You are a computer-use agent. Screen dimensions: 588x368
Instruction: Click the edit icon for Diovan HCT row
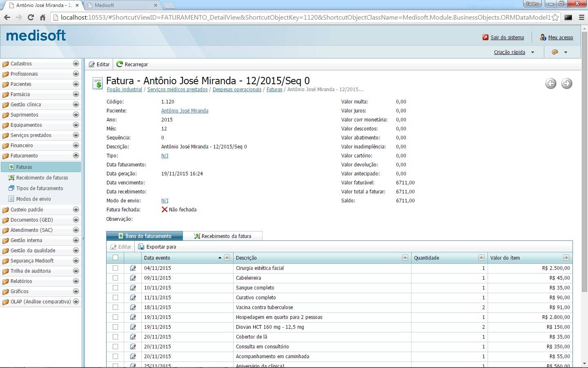click(133, 327)
